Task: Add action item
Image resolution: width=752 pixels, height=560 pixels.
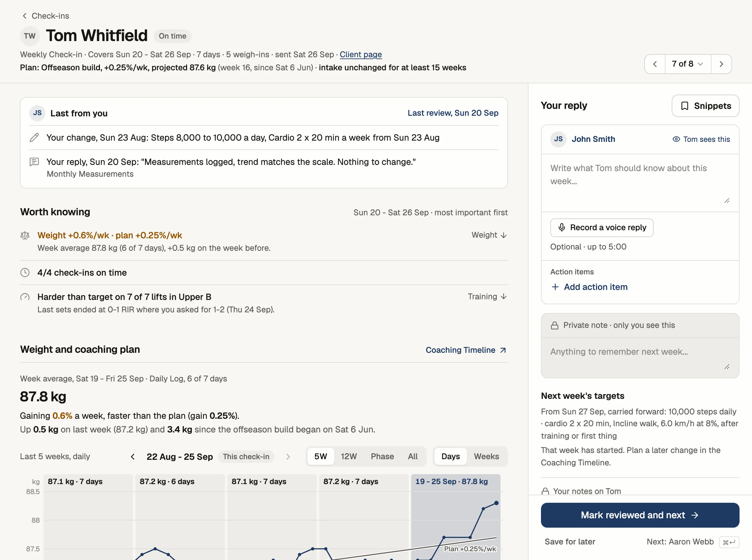Action: click(x=589, y=287)
